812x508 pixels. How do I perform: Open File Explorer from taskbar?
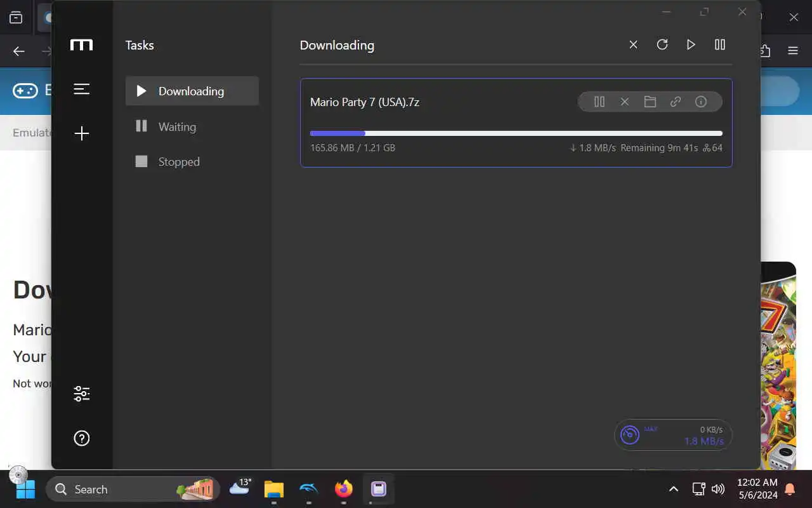274,489
